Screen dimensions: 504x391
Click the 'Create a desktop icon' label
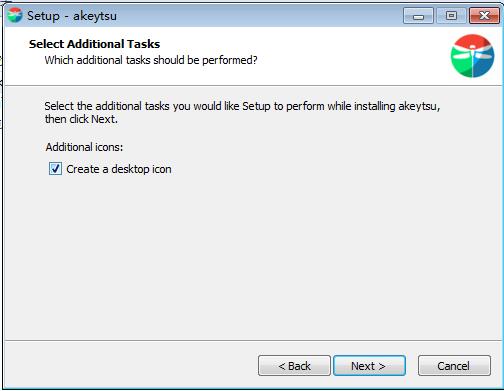pyautogui.click(x=119, y=169)
